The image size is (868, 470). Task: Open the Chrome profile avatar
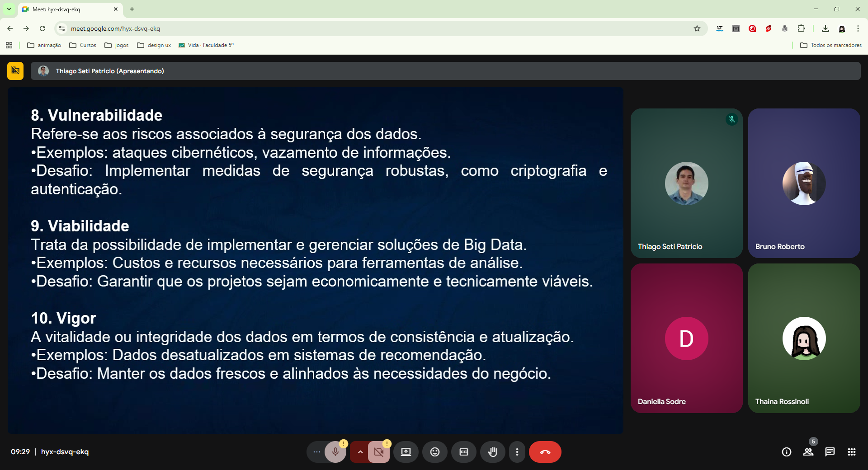pyautogui.click(x=842, y=28)
